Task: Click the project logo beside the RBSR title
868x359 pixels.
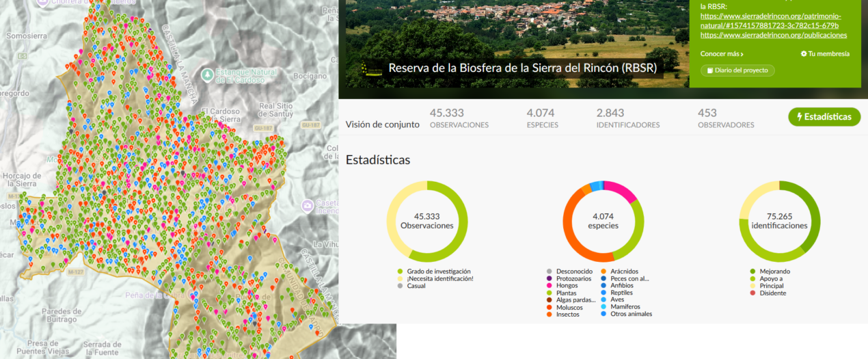Action: [x=372, y=68]
